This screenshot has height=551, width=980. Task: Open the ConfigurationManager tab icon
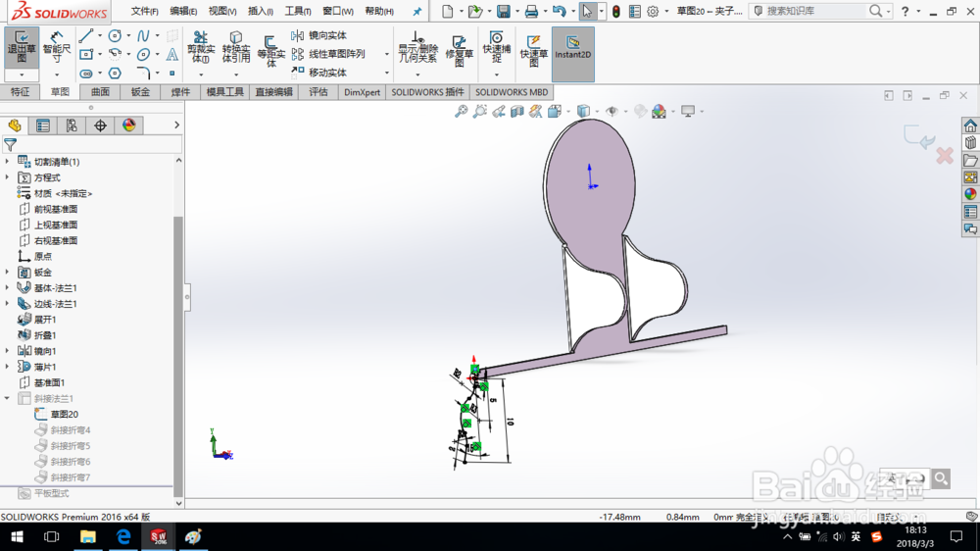click(x=72, y=125)
